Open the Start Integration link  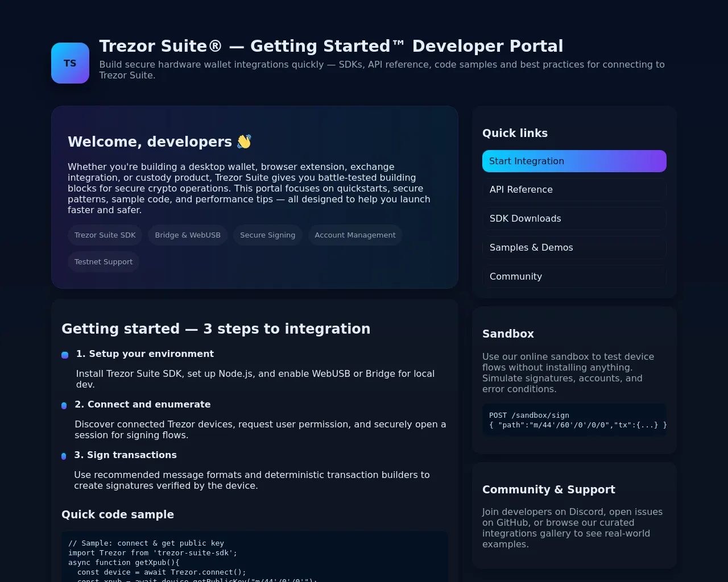tap(574, 161)
